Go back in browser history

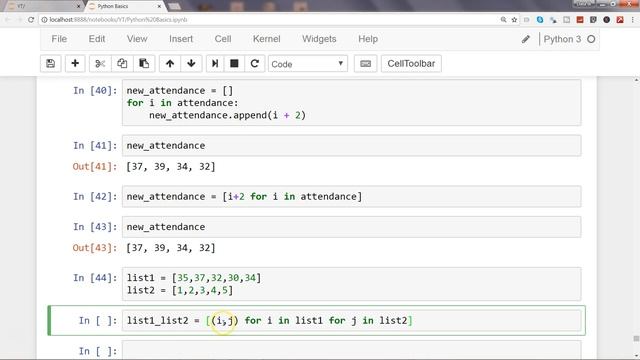[8, 20]
